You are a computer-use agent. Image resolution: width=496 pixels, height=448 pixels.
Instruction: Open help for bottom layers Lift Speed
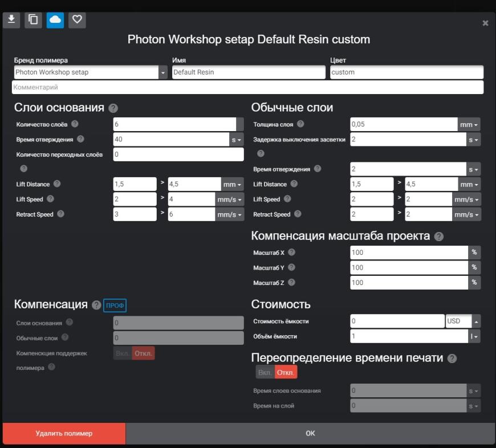(x=50, y=199)
